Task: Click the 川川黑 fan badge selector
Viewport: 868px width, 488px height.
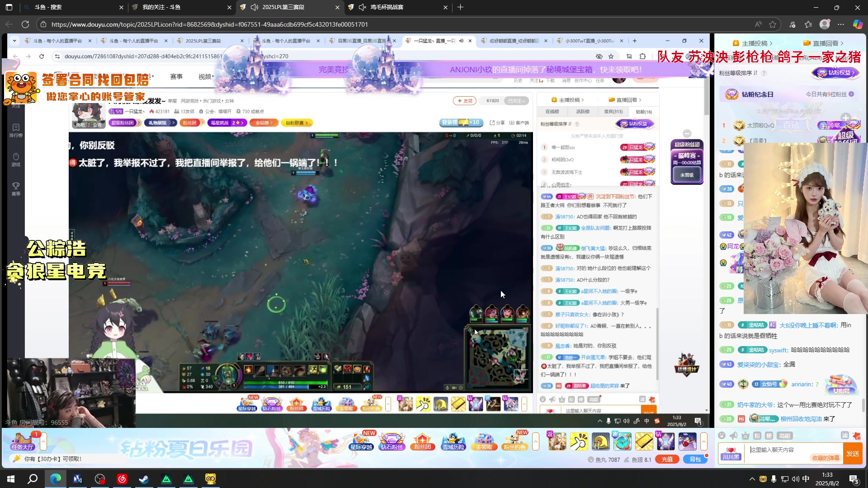Action: 731,454
